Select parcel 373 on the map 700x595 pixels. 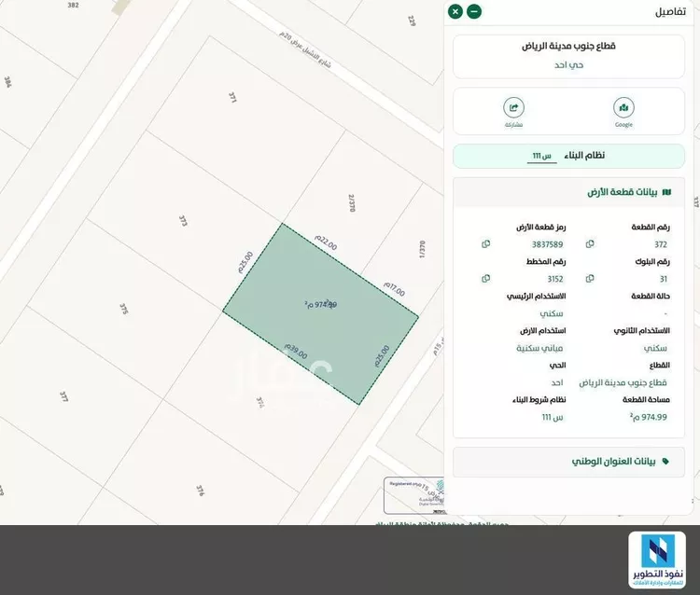tap(183, 221)
